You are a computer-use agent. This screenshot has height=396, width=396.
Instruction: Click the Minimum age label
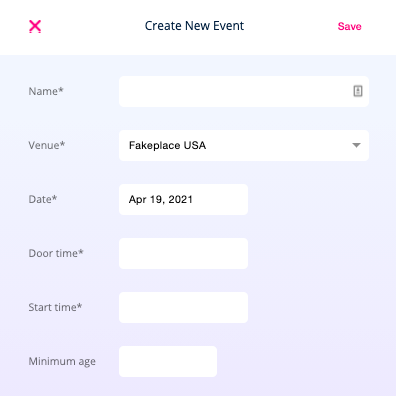point(62,361)
